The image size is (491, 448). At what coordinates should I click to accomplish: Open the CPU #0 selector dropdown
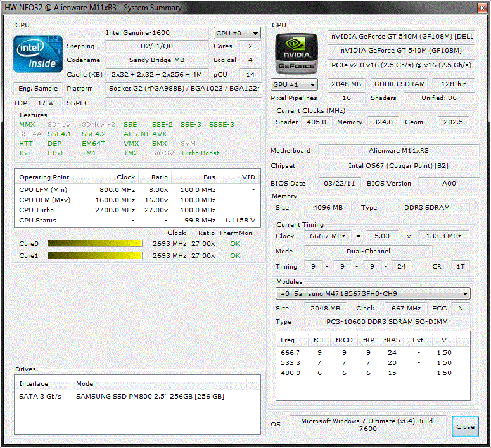pyautogui.click(x=237, y=33)
